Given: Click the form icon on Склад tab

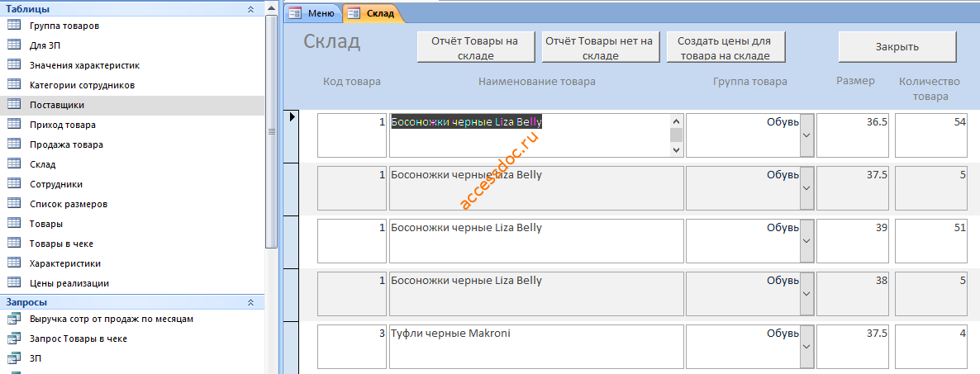Looking at the screenshot, I should (354, 13).
